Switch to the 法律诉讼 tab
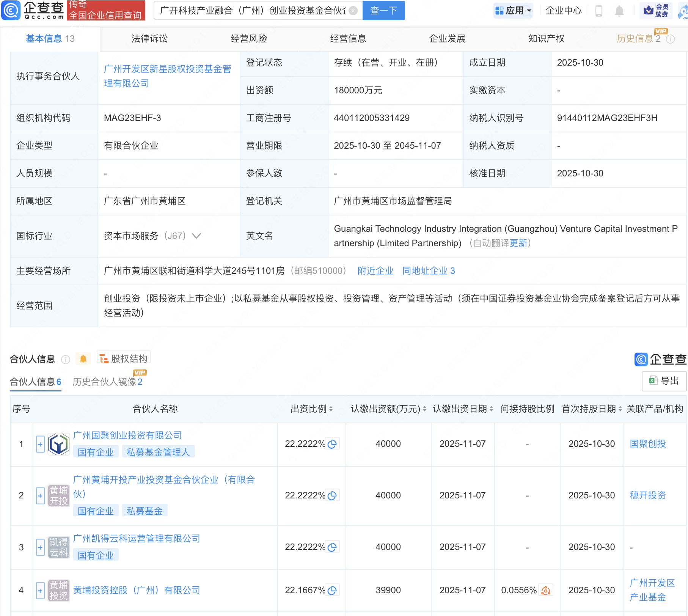Viewport: 688px width, 616px height. click(149, 39)
